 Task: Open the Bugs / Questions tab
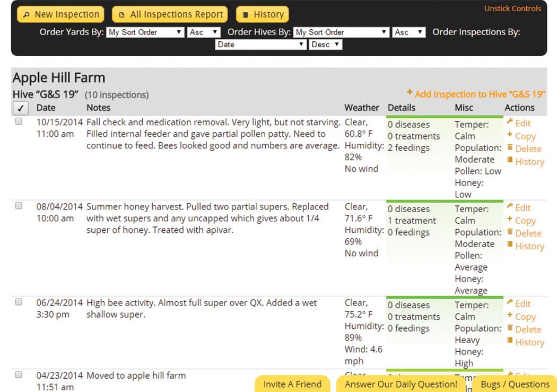tap(515, 384)
